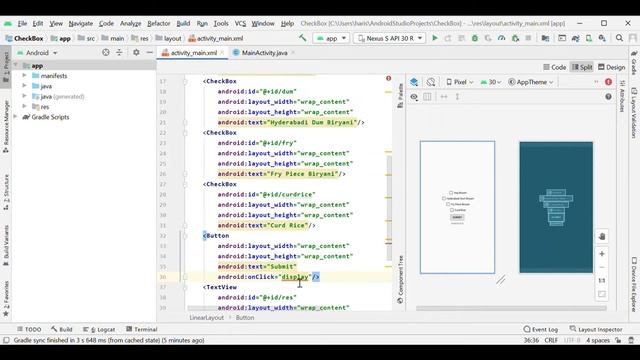Open Pixel device preview dropdown

pos(460,82)
